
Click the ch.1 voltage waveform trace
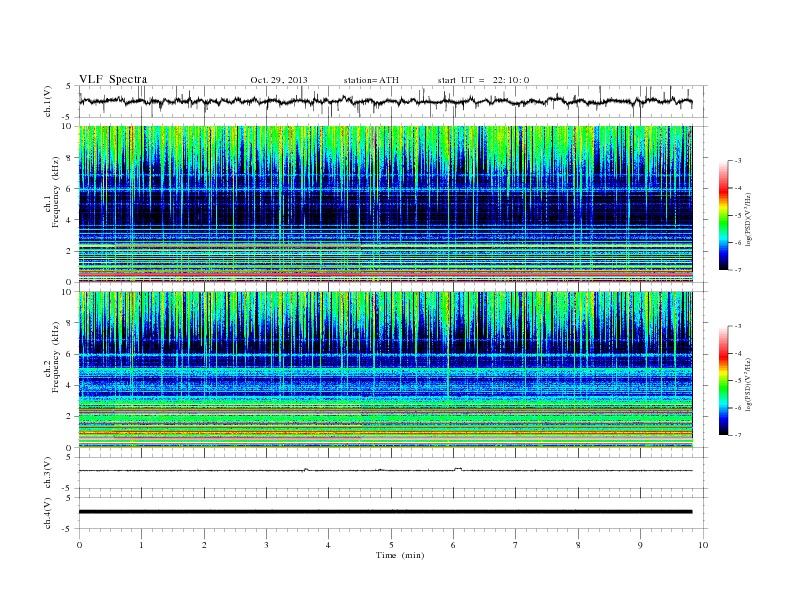[385, 101]
